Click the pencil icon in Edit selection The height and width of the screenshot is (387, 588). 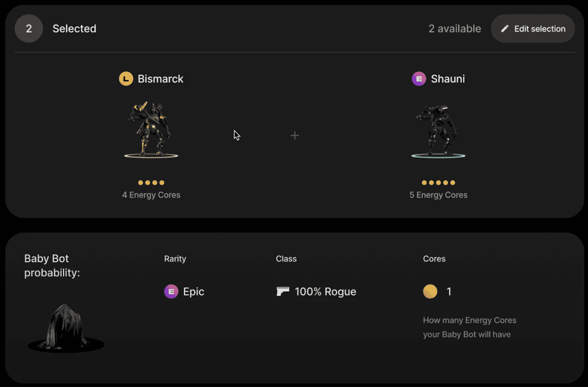[505, 29]
